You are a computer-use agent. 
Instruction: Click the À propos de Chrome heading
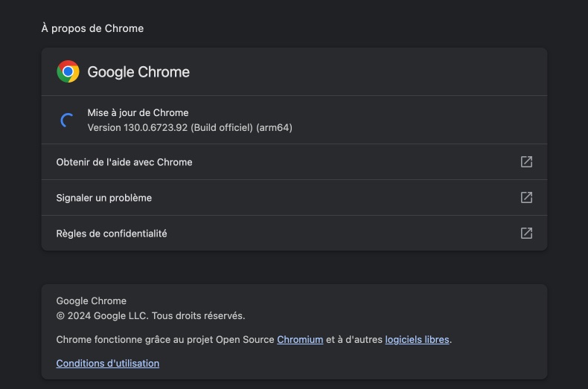tap(92, 28)
